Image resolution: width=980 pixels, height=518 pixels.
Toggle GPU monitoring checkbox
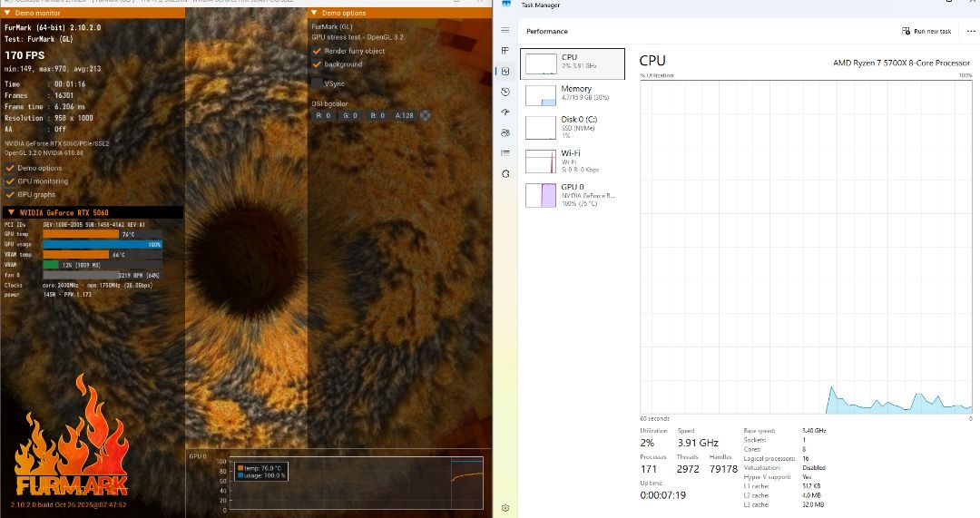(x=10, y=181)
